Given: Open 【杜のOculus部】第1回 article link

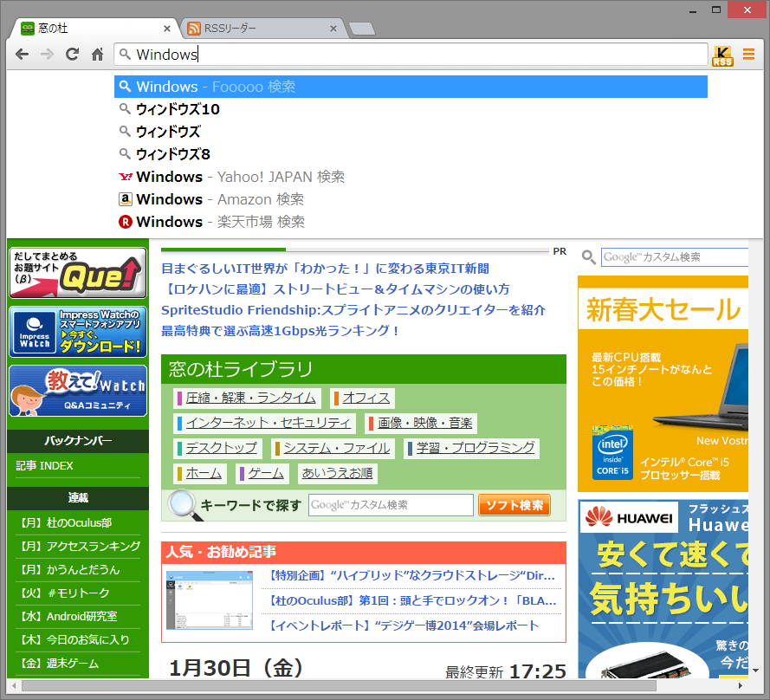Looking at the screenshot, I should coord(412,600).
